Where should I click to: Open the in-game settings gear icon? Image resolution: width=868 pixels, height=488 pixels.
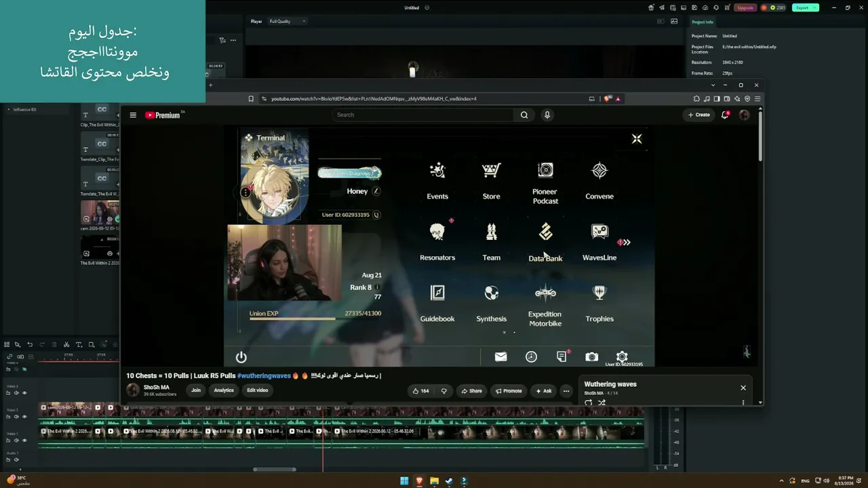click(622, 357)
